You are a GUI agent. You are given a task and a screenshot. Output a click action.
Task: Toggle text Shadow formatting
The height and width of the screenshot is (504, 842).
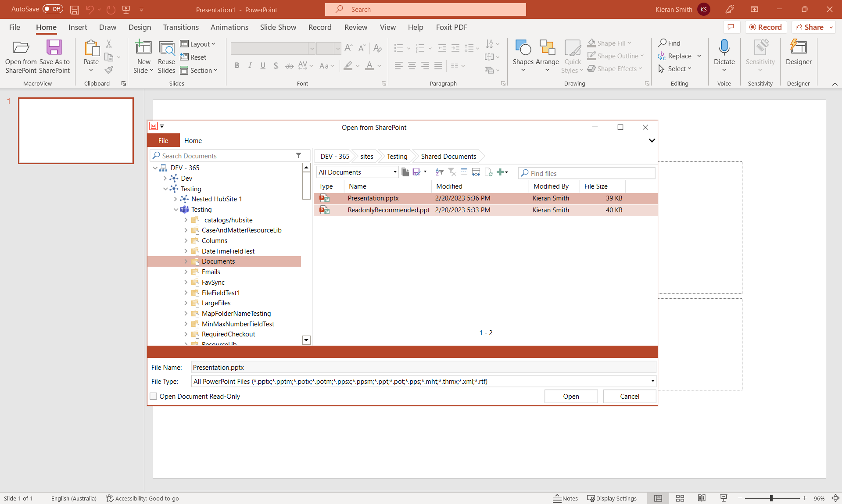276,66
